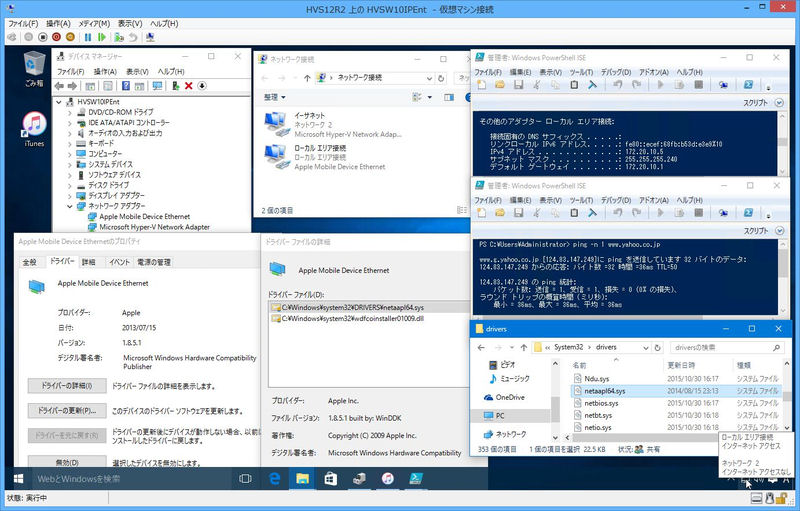This screenshot has height=511, width=800.
Task: Open the address dropdown in drivers explorer window
Action: 645,347
